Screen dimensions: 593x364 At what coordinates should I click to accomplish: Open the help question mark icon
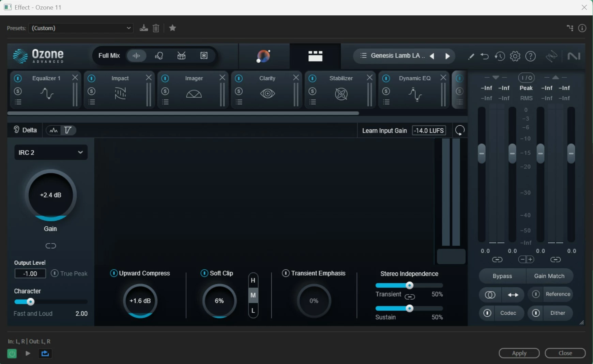point(531,56)
